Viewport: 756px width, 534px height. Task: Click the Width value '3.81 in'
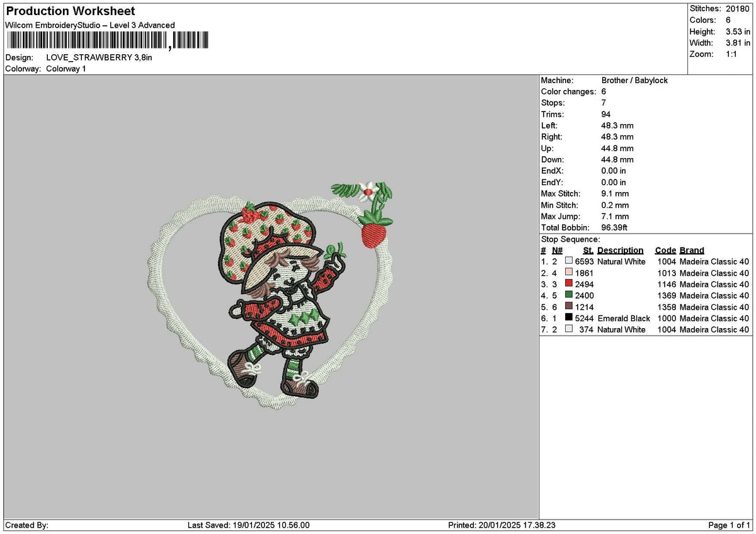[x=736, y=43]
